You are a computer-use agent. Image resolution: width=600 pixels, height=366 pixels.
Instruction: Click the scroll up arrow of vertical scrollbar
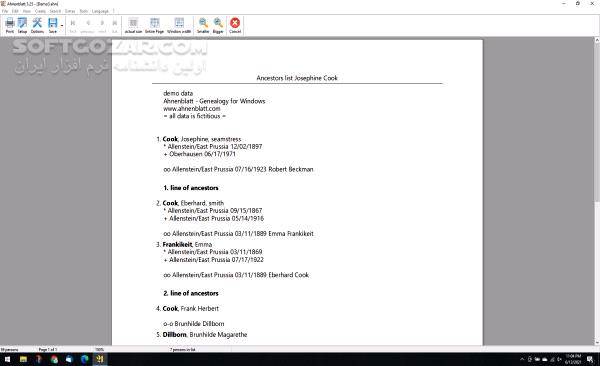point(597,40)
